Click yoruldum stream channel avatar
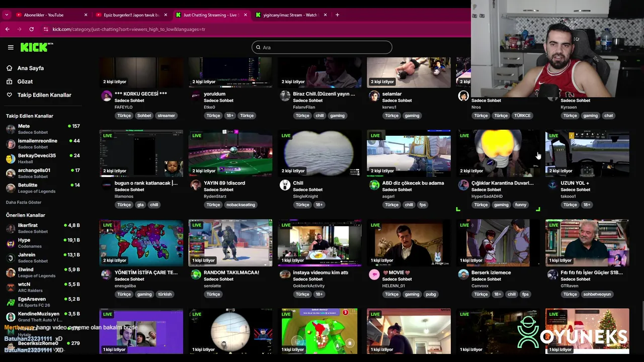The image size is (644, 362). tap(196, 96)
